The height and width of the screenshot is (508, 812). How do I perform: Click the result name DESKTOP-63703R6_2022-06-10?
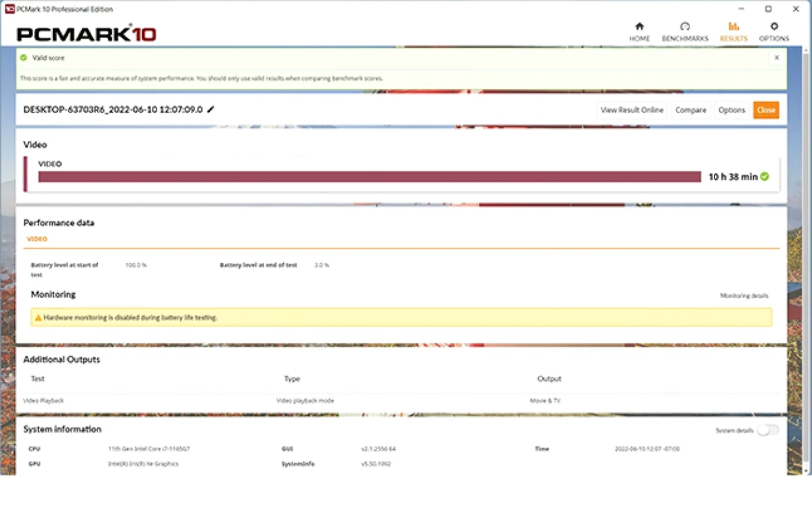tap(113, 109)
